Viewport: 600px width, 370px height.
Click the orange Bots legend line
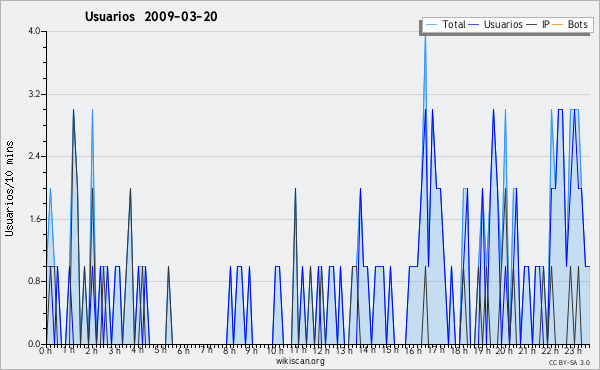coord(558,24)
